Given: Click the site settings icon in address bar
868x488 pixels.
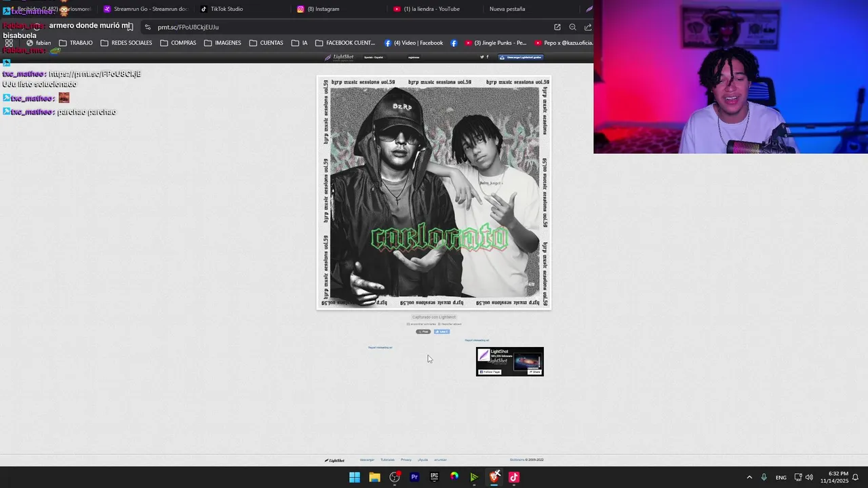Looking at the screenshot, I should pyautogui.click(x=148, y=27).
